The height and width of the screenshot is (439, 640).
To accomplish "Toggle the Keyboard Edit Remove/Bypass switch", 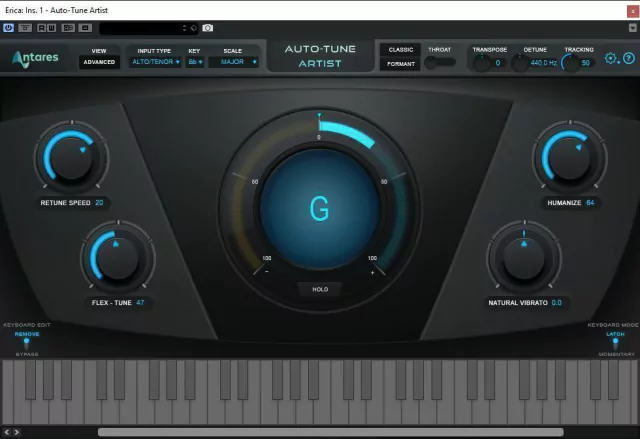I will click(27, 344).
